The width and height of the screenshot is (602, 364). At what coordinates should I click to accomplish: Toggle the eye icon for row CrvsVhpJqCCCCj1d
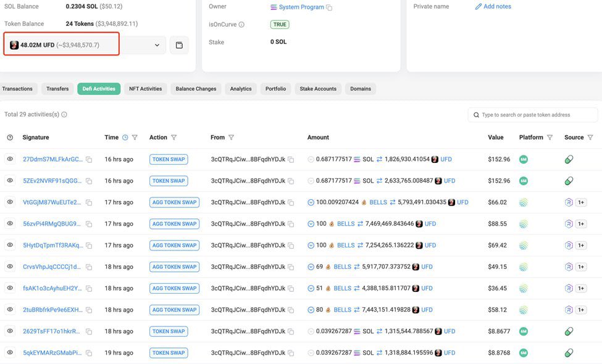(x=10, y=266)
